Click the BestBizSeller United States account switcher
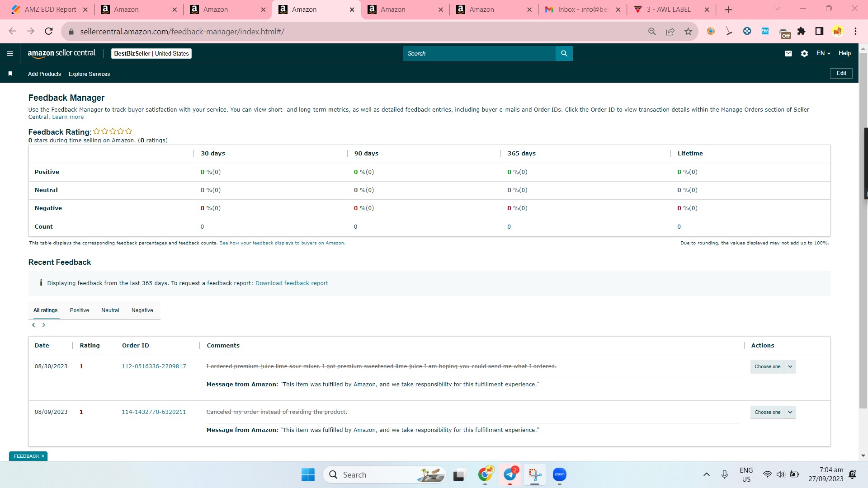 point(151,53)
